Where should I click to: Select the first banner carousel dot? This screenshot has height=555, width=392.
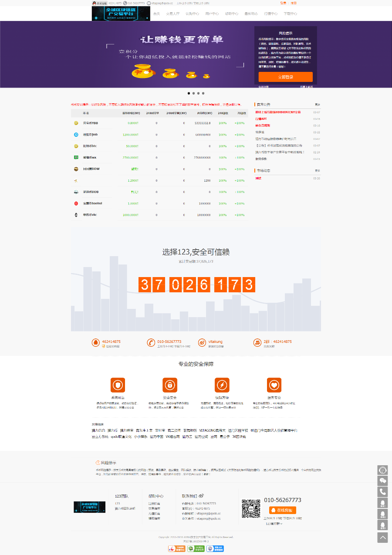tap(189, 93)
